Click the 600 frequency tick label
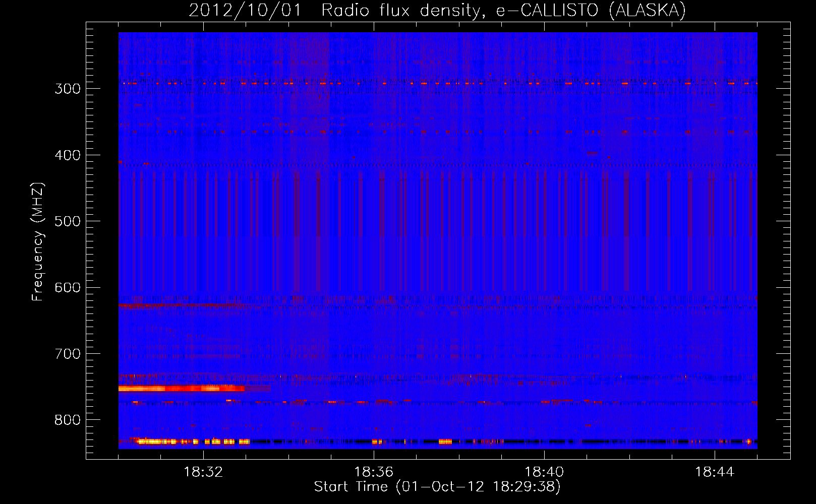Viewport: 816px width, 504px height. [68, 288]
